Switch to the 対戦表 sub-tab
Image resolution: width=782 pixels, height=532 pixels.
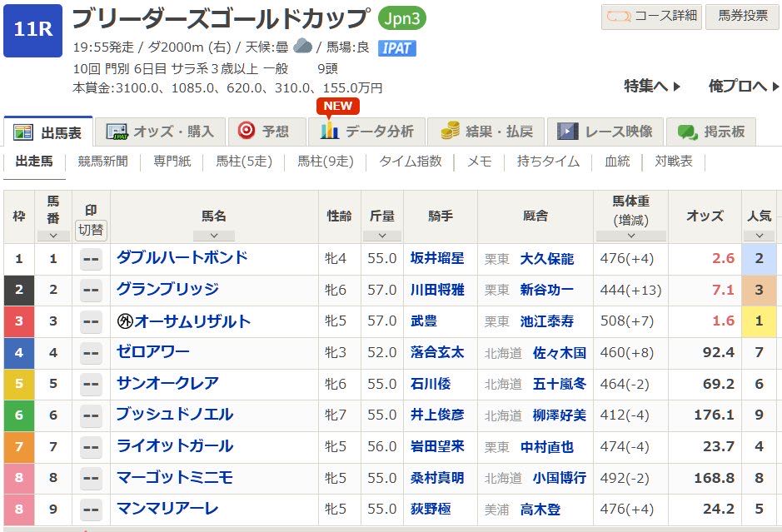coord(673,162)
